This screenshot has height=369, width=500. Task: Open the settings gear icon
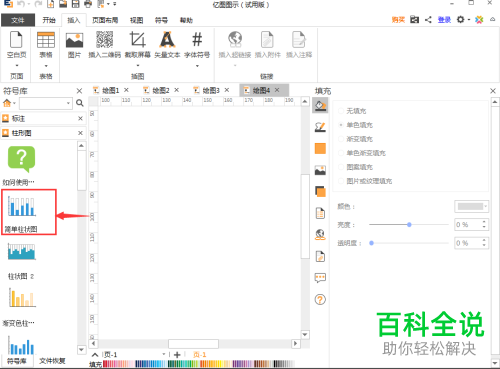coord(460,20)
